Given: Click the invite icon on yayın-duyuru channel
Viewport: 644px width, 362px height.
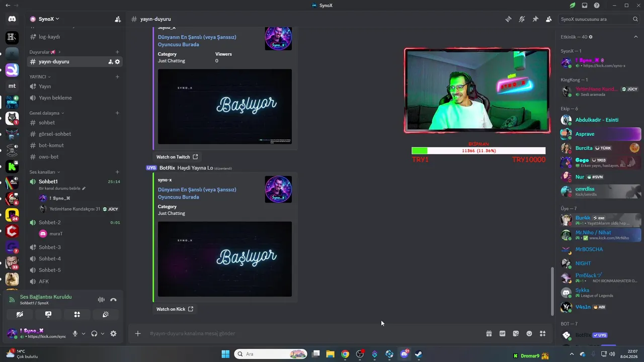Looking at the screenshot, I should (110, 61).
